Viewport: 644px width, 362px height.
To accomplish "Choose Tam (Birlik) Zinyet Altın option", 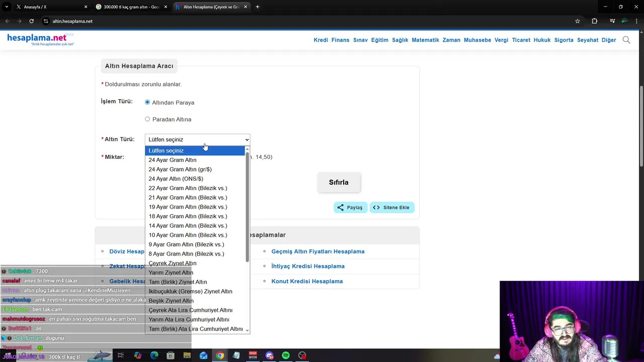I will [x=195, y=282].
